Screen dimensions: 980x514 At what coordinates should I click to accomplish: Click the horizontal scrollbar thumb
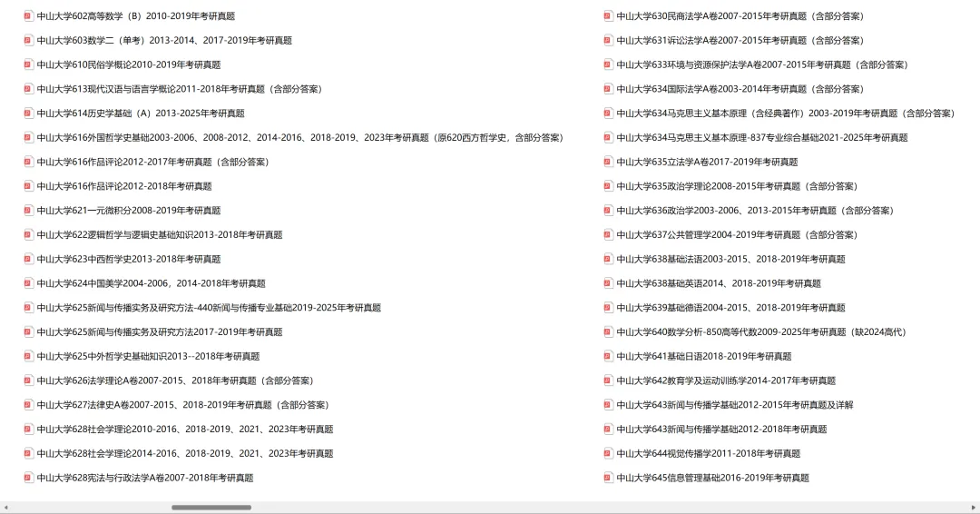pos(211,507)
